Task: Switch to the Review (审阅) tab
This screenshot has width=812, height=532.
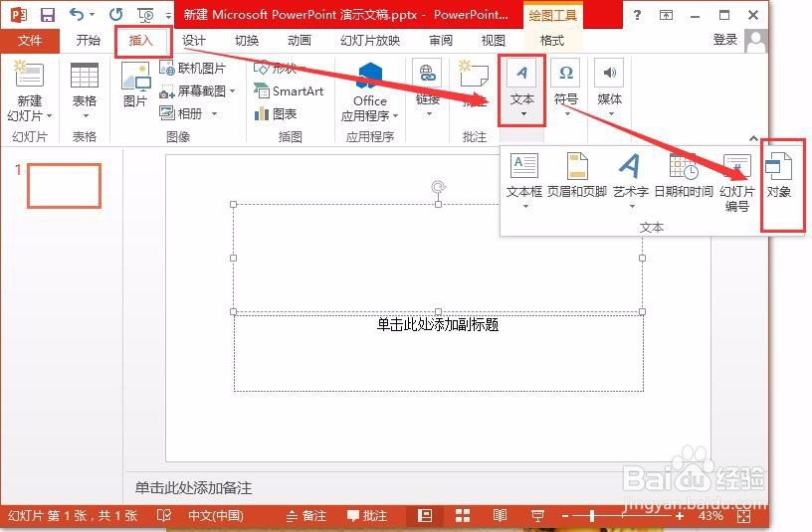Action: (441, 41)
